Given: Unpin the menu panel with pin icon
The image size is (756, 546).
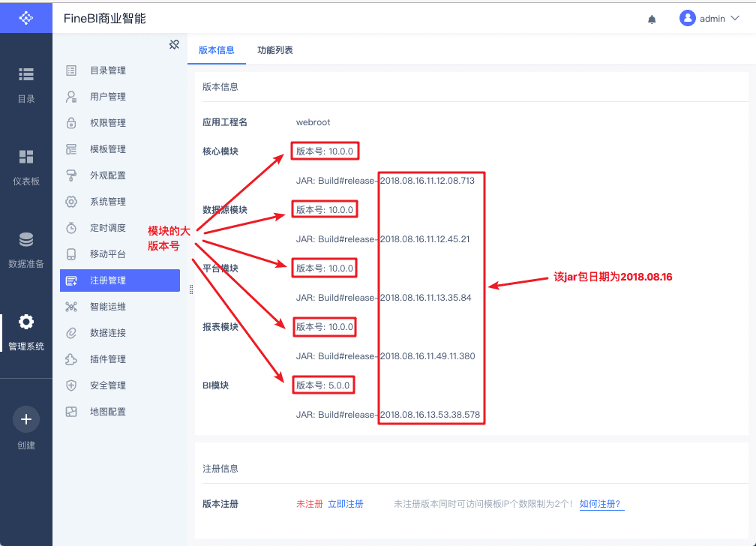Looking at the screenshot, I should pyautogui.click(x=174, y=45).
